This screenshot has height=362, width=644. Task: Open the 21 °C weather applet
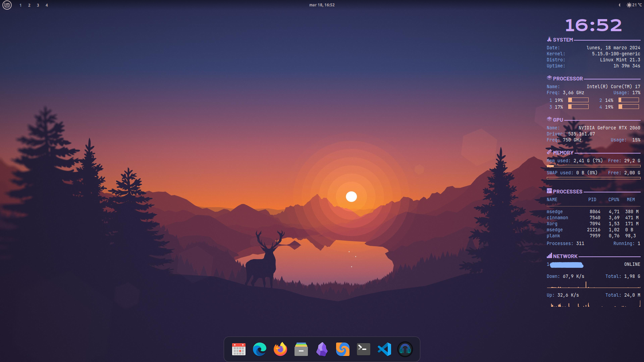pyautogui.click(x=634, y=5)
